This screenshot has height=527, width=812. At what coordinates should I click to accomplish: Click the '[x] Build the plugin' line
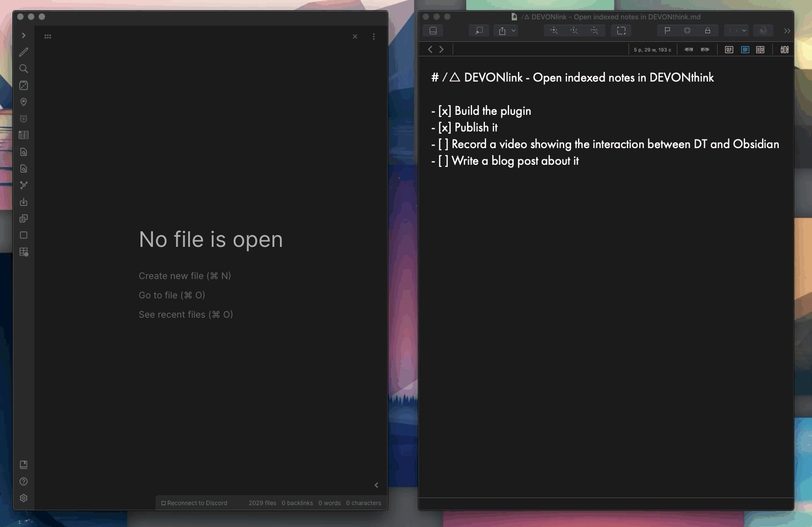pos(481,111)
